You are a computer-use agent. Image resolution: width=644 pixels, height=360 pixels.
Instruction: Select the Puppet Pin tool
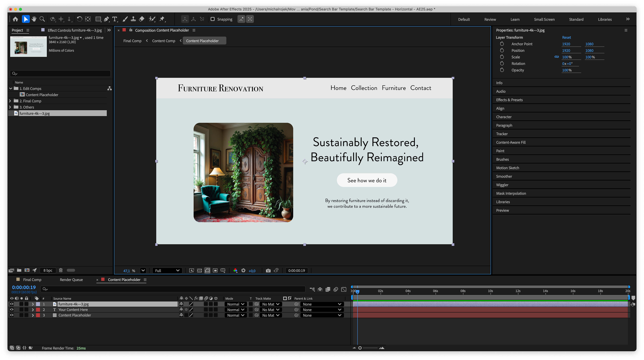click(x=162, y=19)
